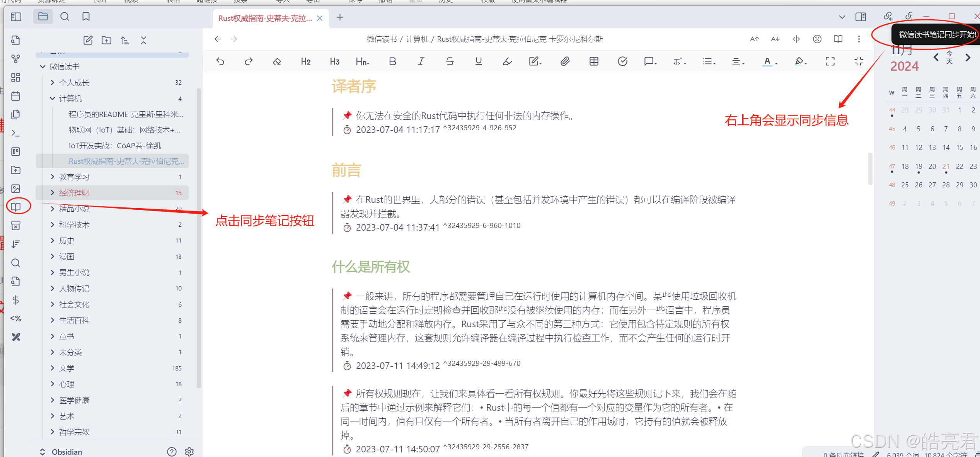The image size is (980, 457).
Task: Click the WeChat Reading sync book icon in ribbon
Action: [x=16, y=207]
